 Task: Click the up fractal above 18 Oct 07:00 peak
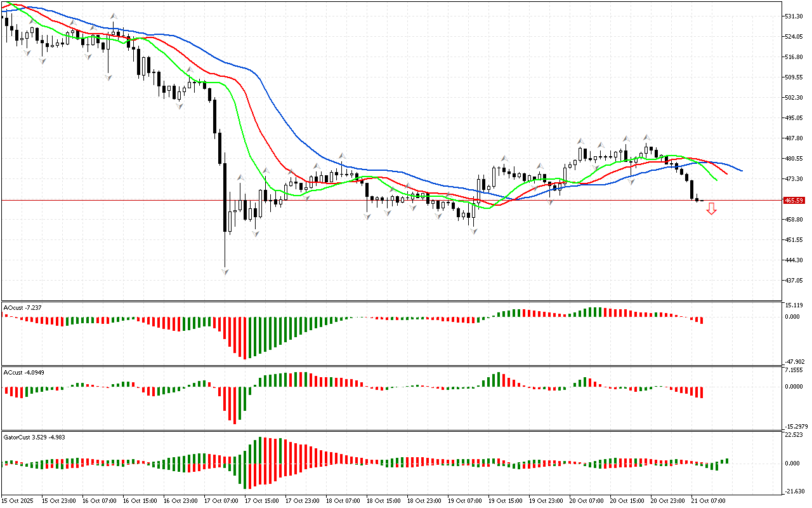[342, 155]
